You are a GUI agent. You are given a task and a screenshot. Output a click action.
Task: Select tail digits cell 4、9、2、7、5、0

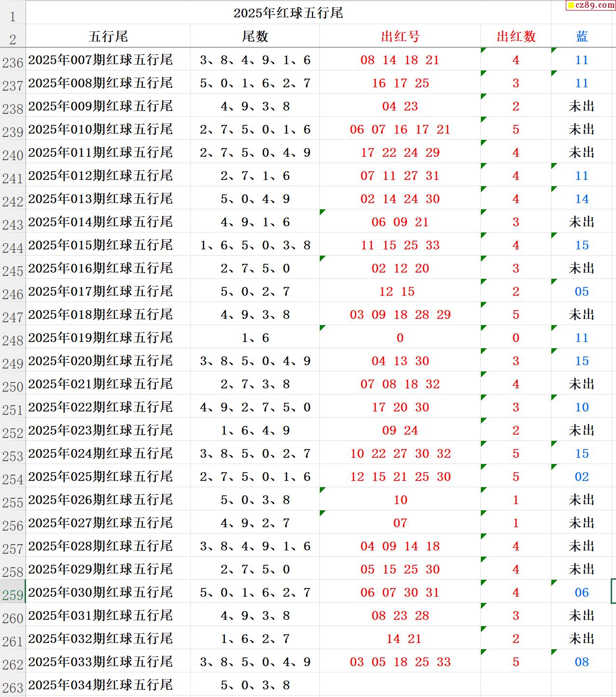pyautogui.click(x=255, y=407)
